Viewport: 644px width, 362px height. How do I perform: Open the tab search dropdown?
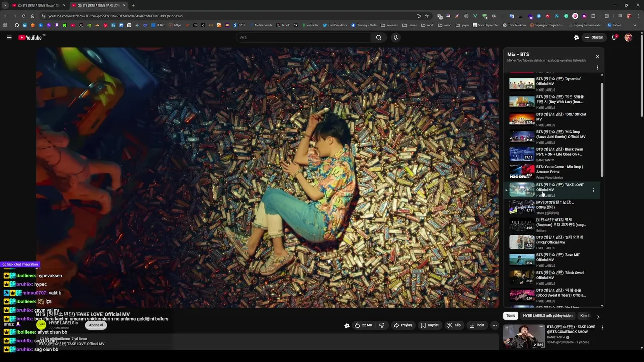(5, 5)
